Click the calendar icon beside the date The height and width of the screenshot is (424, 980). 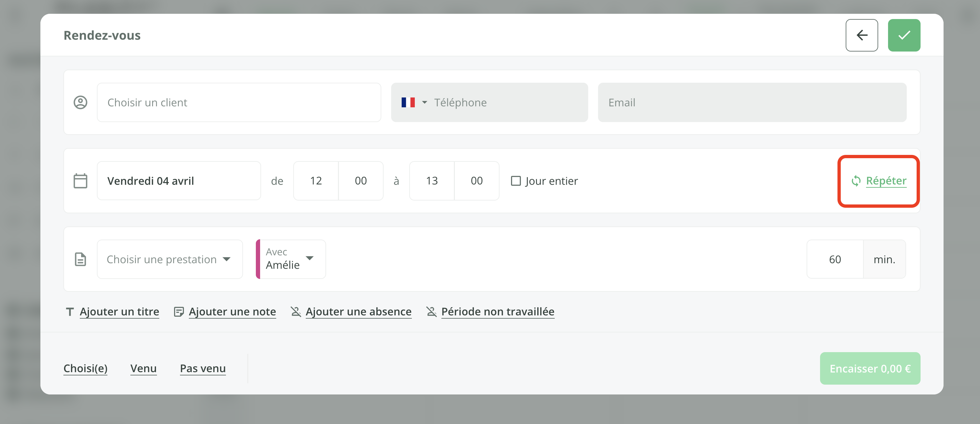[x=80, y=181]
